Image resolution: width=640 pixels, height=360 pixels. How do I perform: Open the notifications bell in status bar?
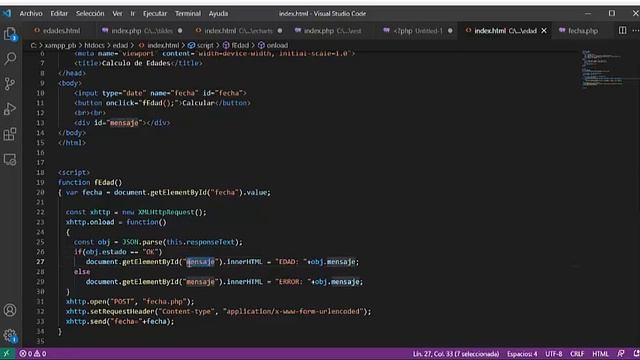pos(636,353)
